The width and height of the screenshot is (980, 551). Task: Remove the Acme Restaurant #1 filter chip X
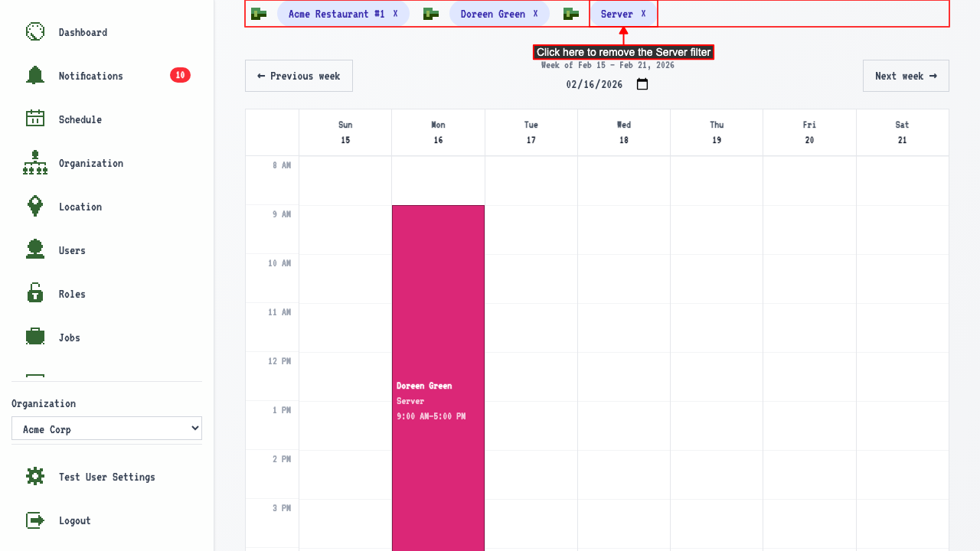(395, 14)
